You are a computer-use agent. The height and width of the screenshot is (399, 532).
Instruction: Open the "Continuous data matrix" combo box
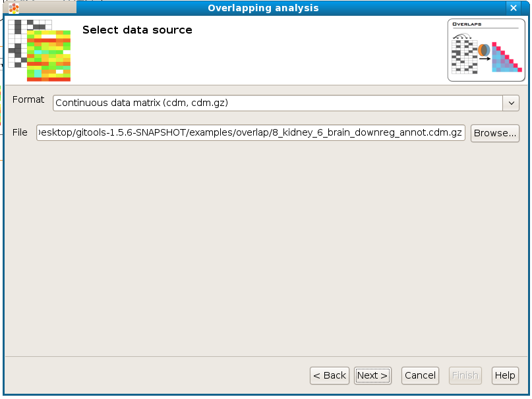tap(278, 103)
